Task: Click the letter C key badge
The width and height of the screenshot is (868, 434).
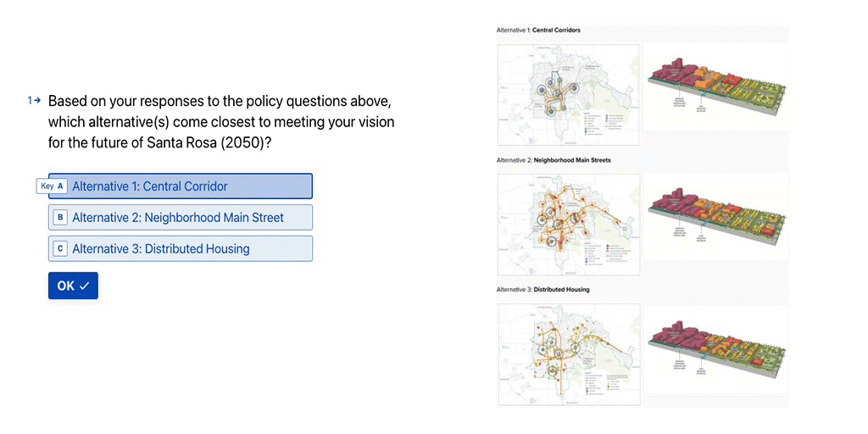Action: [x=60, y=249]
